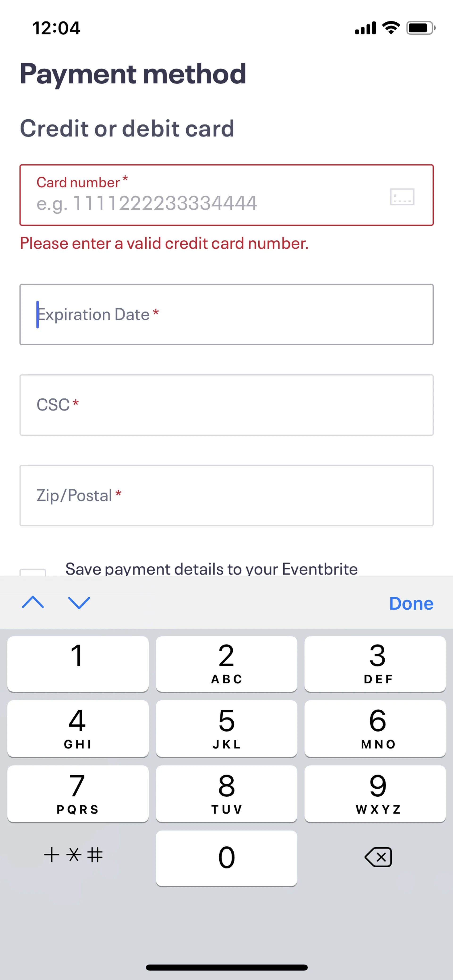Tap the Expiration Date field
453x980 pixels.
click(226, 314)
